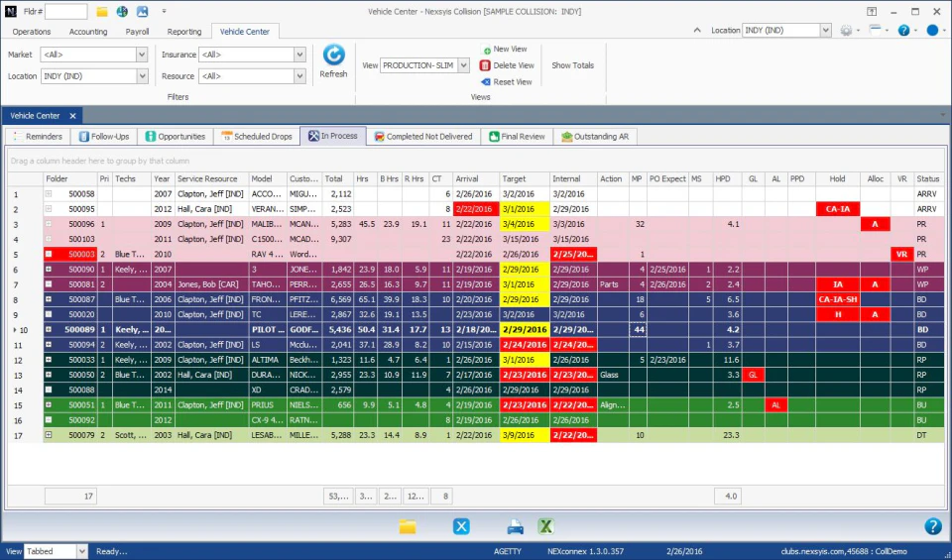The image size is (952, 560).
Task: Expand row for folder 500058
Action: tap(49, 194)
